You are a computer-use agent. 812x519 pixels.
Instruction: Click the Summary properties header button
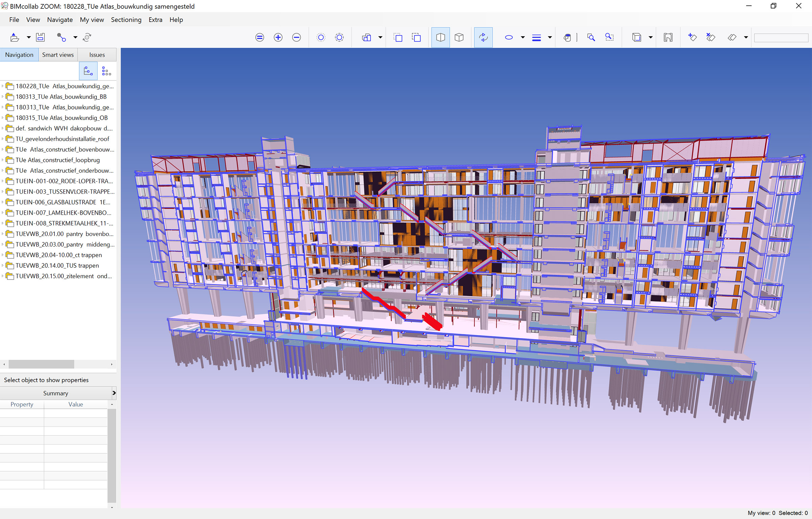[x=56, y=393]
